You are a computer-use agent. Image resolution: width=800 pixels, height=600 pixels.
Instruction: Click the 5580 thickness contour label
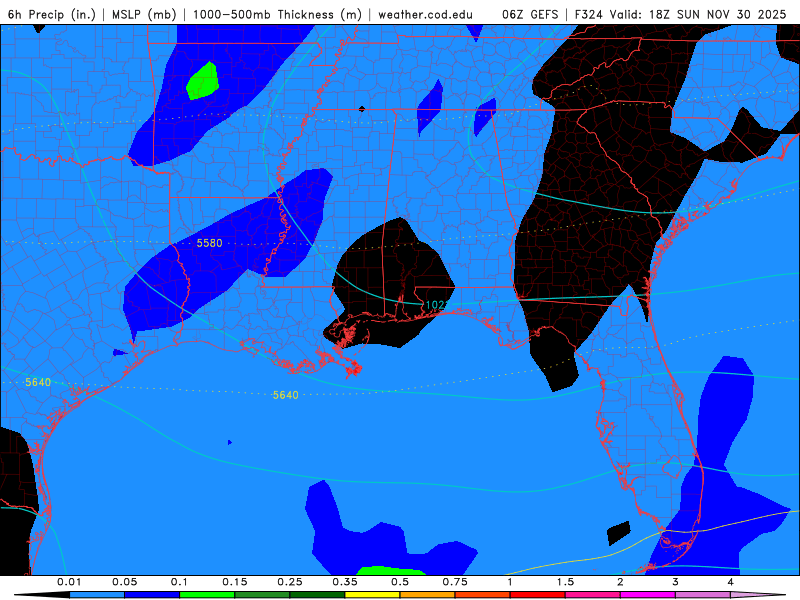click(209, 243)
